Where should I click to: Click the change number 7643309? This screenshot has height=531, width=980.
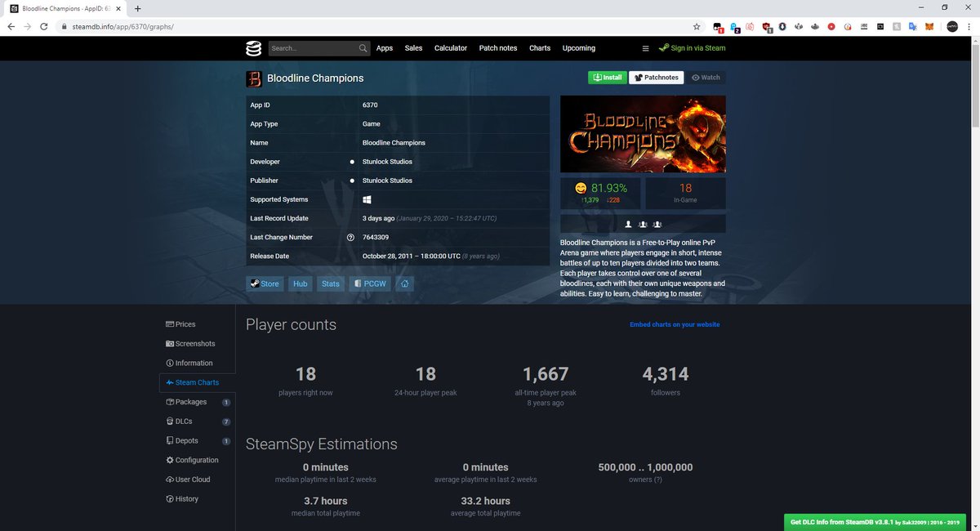tap(376, 238)
